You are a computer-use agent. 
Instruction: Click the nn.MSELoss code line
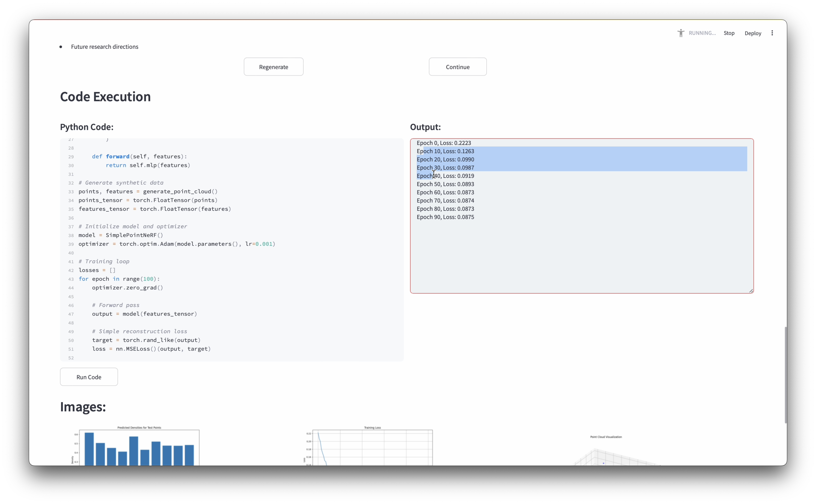[x=151, y=349]
